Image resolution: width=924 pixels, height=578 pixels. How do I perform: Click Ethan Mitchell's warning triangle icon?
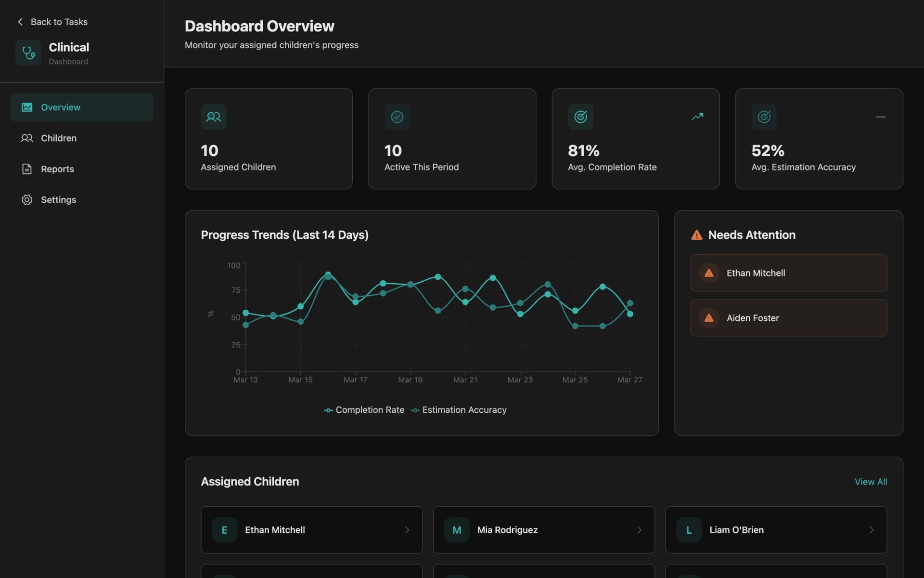click(x=709, y=273)
